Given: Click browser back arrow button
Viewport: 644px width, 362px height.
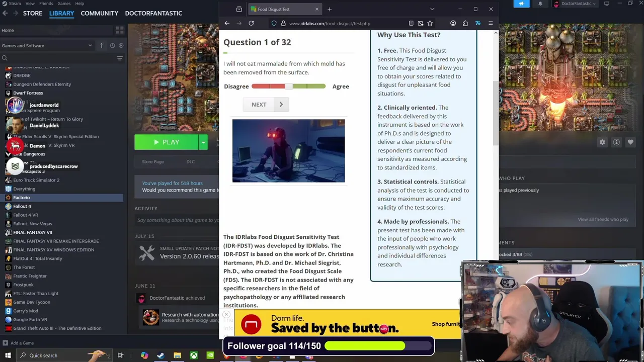Looking at the screenshot, I should point(227,23).
